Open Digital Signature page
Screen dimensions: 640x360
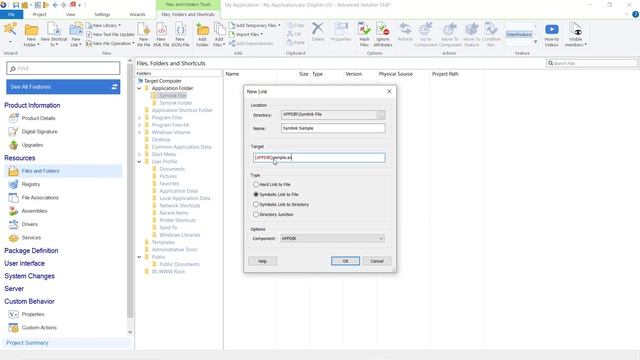(39, 132)
